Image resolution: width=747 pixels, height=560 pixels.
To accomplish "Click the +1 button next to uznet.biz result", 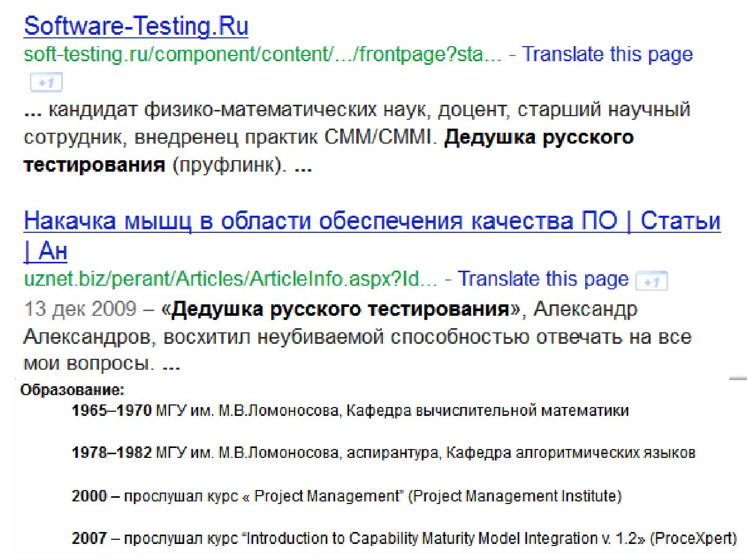I will 652,281.
